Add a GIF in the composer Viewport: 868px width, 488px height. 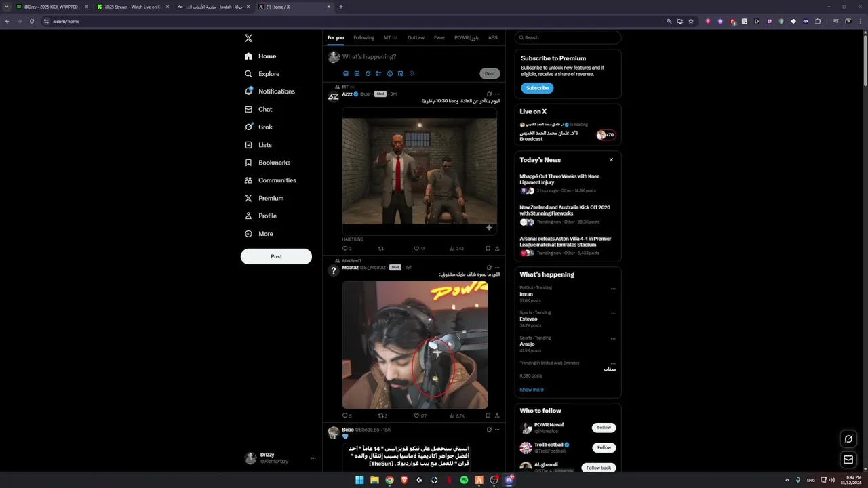(x=357, y=73)
